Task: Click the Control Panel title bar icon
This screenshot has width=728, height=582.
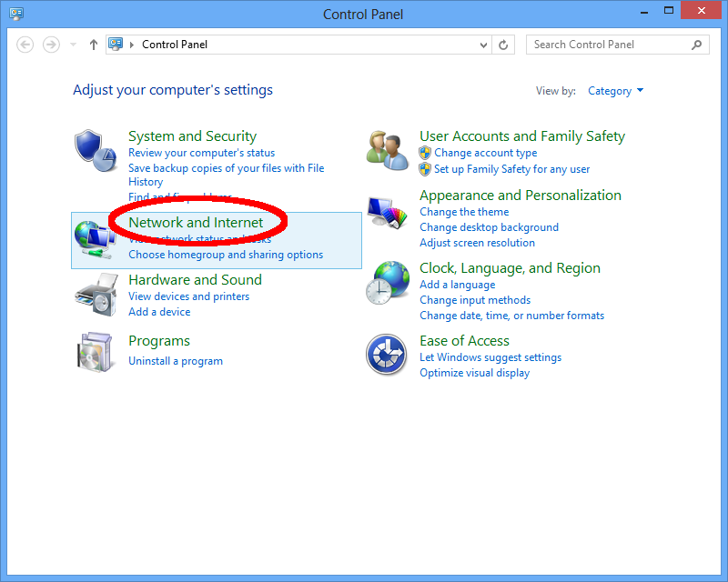Action: click(16, 14)
